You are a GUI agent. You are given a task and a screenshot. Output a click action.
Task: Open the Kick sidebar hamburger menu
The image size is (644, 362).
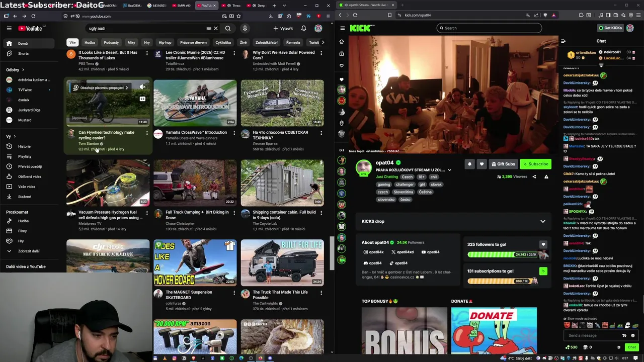(343, 28)
